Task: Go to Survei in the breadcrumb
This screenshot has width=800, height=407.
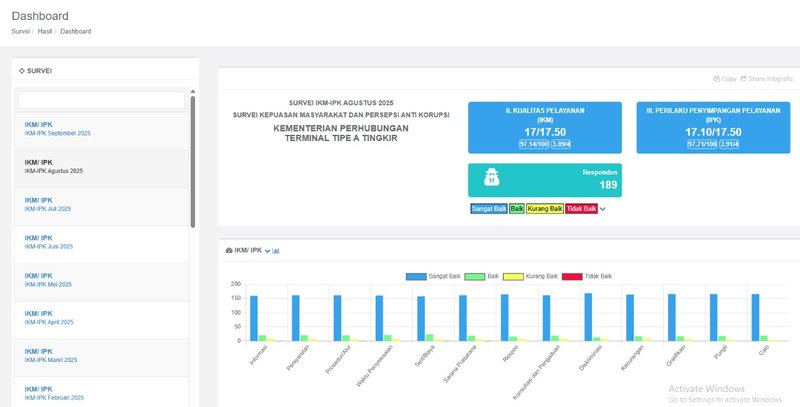Action: coord(20,31)
